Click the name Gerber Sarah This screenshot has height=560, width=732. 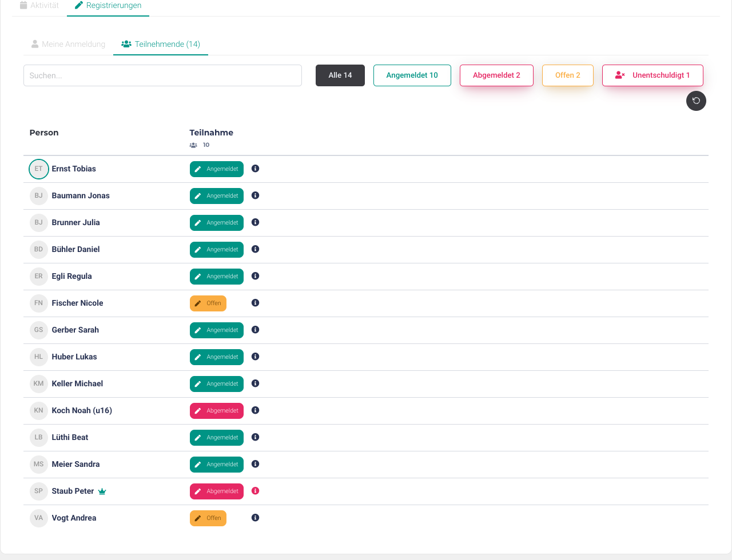(x=75, y=330)
